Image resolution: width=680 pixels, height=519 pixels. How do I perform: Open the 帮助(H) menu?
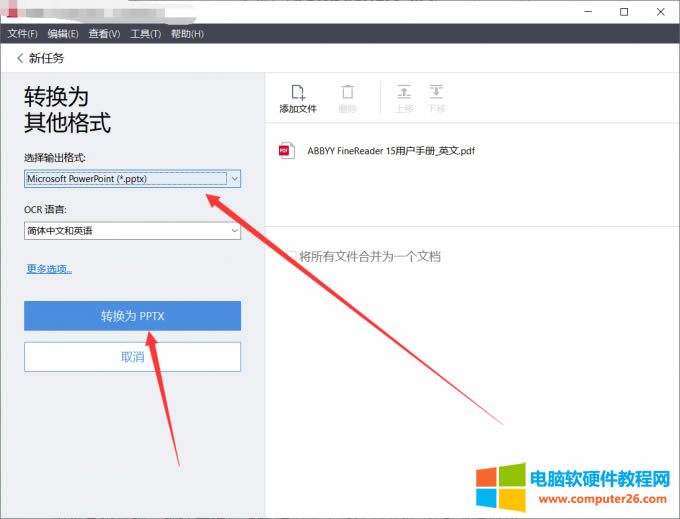point(186,34)
